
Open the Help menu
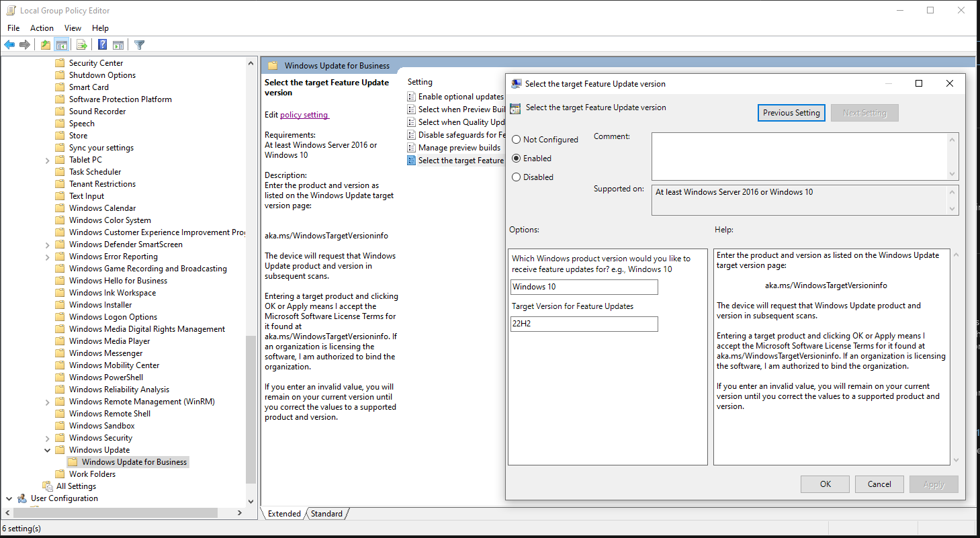click(x=100, y=28)
